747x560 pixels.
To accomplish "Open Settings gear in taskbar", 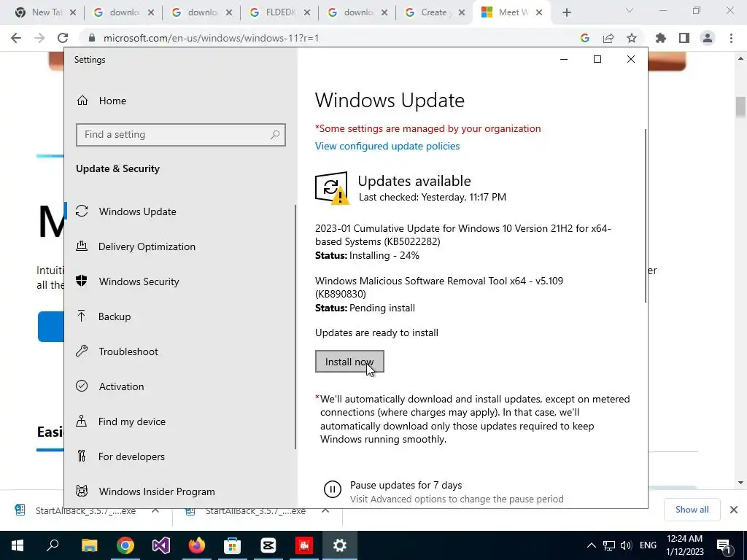I will tap(340, 545).
